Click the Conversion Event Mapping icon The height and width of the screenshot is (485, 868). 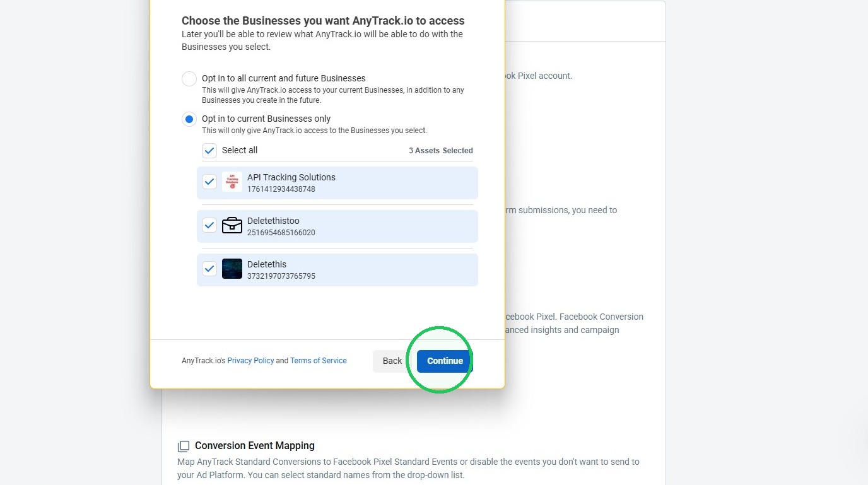184,447
